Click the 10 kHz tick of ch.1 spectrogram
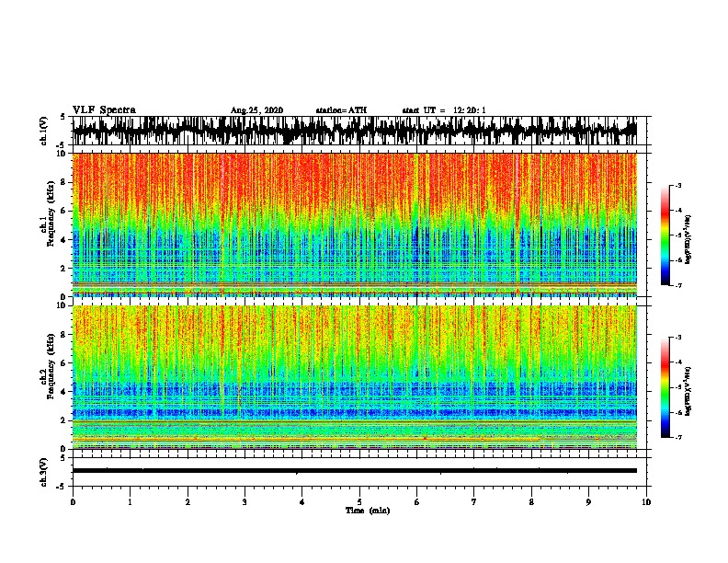 pyautogui.click(x=63, y=154)
